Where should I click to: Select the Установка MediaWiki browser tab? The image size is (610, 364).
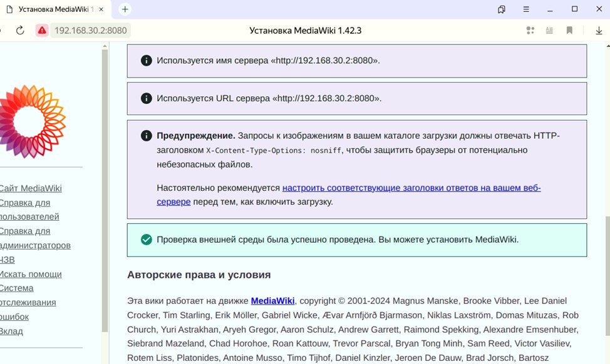[x=56, y=9]
